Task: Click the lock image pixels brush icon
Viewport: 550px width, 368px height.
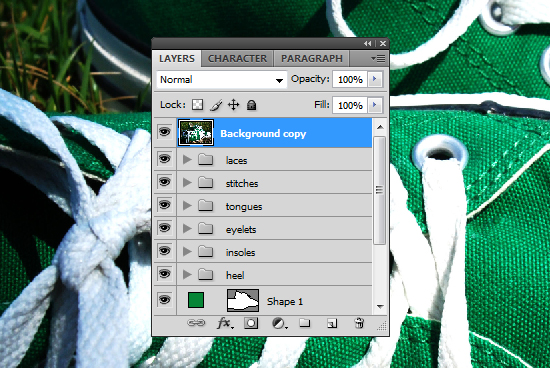Action: coord(216,105)
